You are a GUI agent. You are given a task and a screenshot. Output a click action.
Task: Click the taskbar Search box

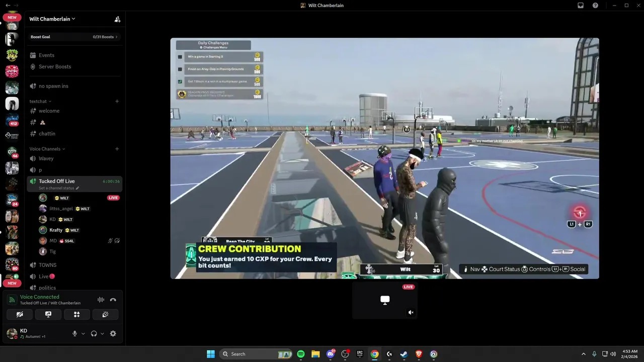pyautogui.click(x=257, y=354)
